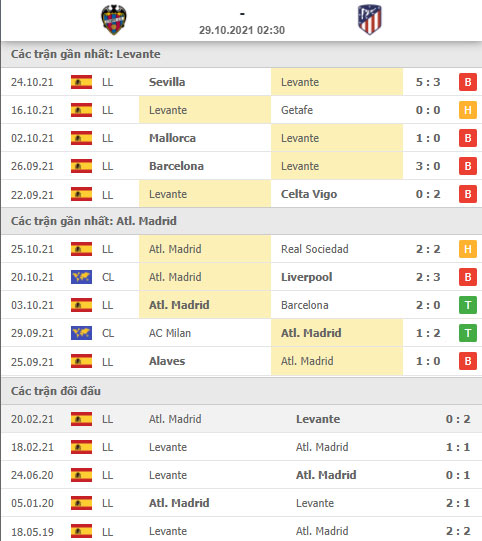
Task: Click the red B badge for Alaves match
Action: tap(468, 361)
